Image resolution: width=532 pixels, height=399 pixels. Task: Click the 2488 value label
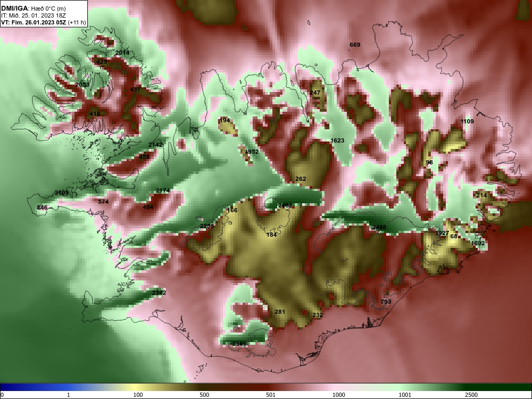(379, 228)
